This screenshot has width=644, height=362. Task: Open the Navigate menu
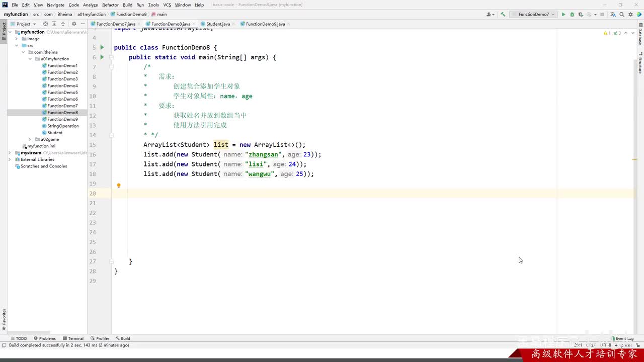[x=55, y=5]
